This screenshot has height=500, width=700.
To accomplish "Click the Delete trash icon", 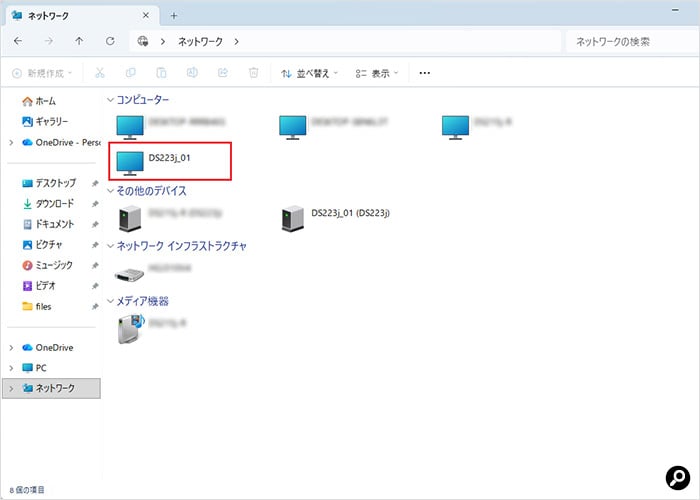I will pyautogui.click(x=253, y=73).
